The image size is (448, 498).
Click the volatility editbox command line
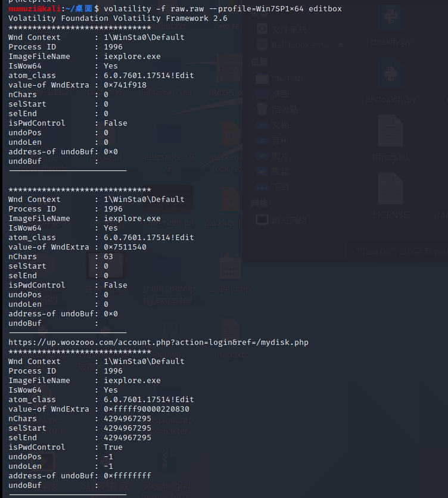[223, 8]
